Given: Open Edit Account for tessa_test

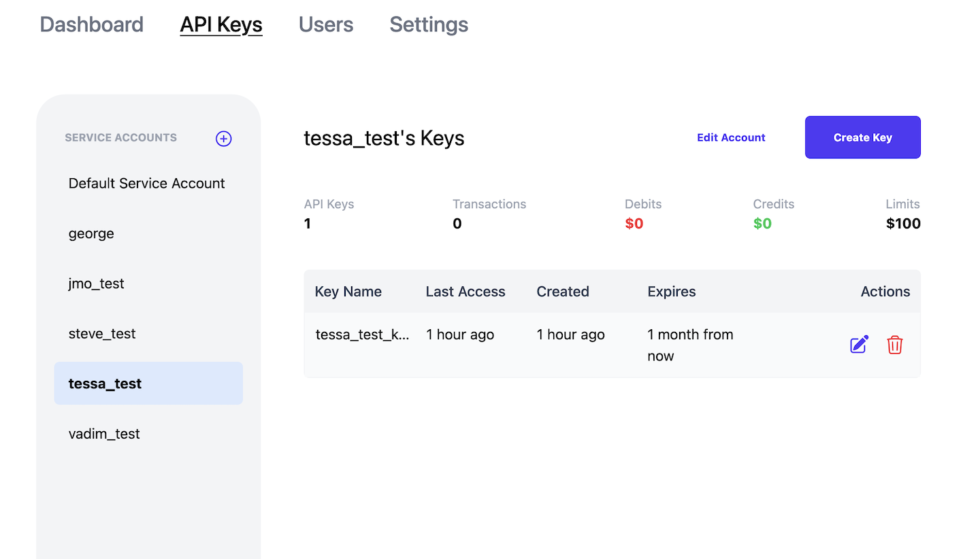Looking at the screenshot, I should 731,137.
